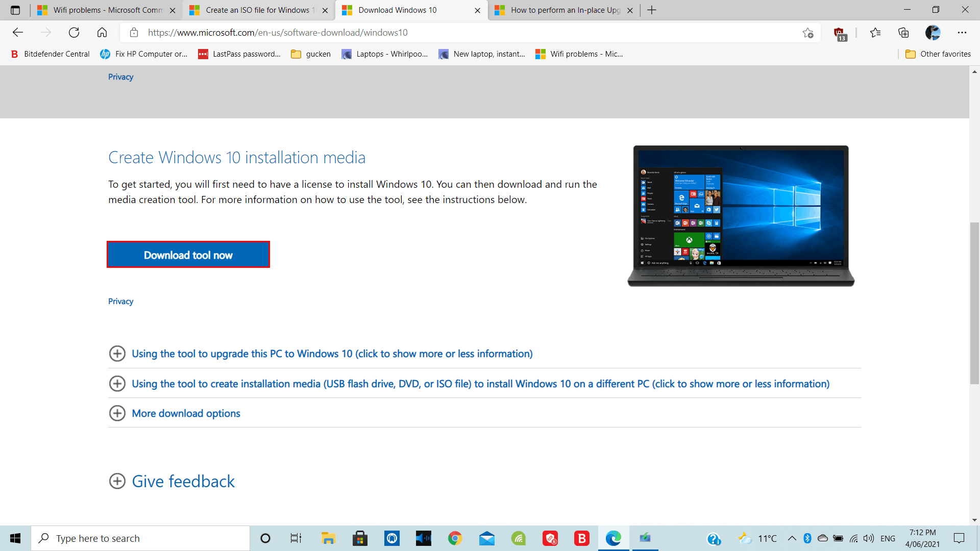Open the volume speaker tray icon
Image resolution: width=980 pixels, height=551 pixels.
(x=869, y=538)
